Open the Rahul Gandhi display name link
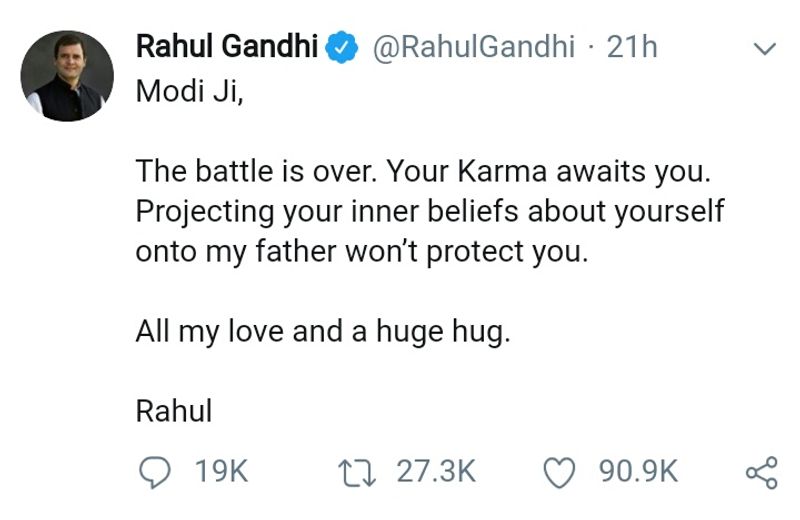The width and height of the screenshot is (800, 520). point(226,46)
